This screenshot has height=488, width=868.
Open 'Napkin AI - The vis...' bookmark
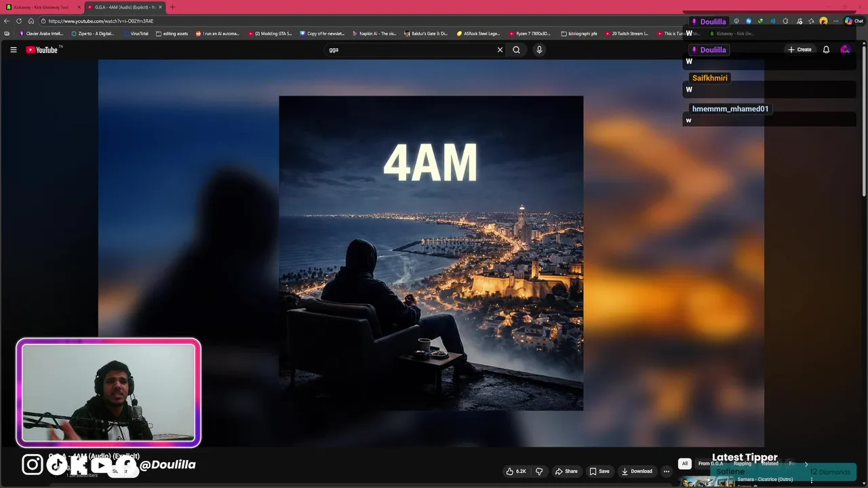[374, 33]
